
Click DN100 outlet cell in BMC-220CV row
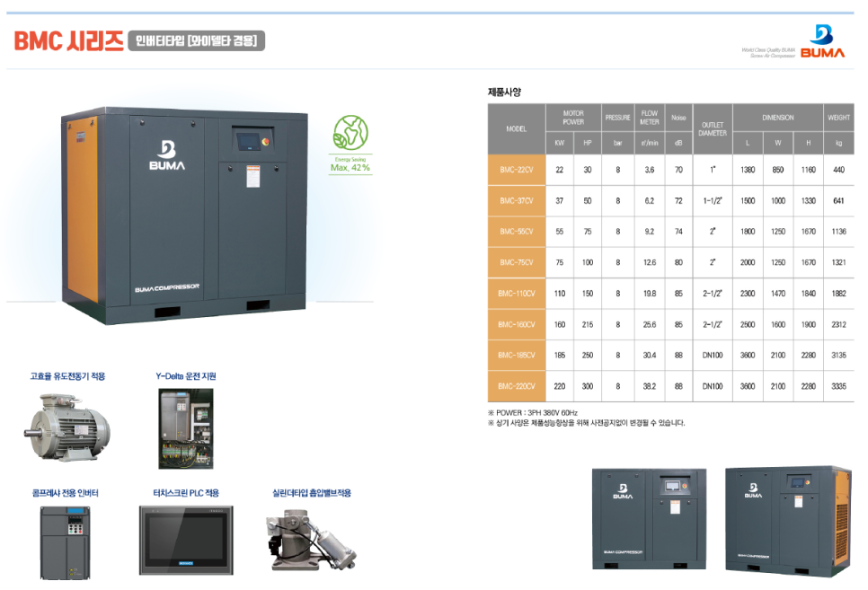point(713,386)
